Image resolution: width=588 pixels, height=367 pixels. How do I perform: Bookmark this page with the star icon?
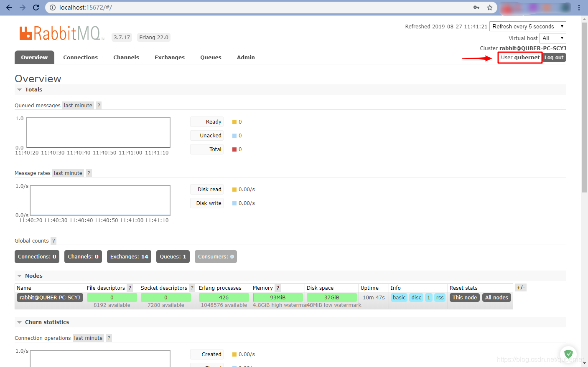coord(489,8)
